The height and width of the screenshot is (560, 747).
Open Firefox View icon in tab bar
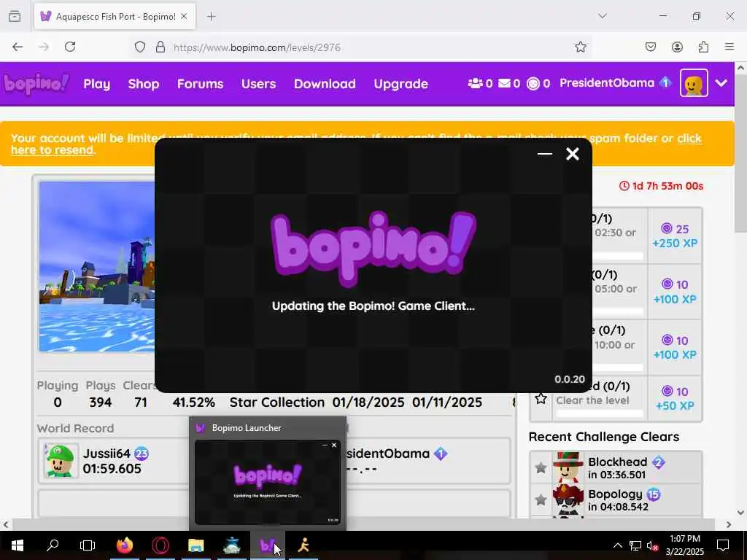tap(15, 16)
